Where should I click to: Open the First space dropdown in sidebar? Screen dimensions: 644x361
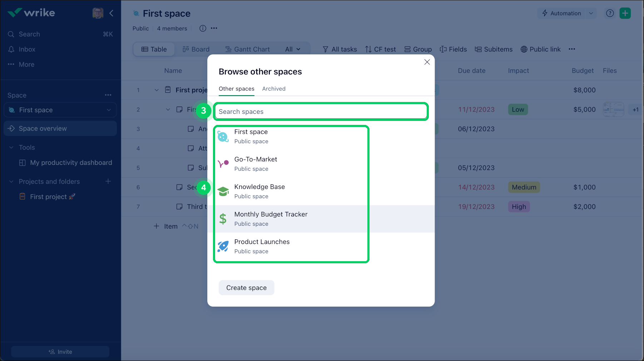point(109,110)
